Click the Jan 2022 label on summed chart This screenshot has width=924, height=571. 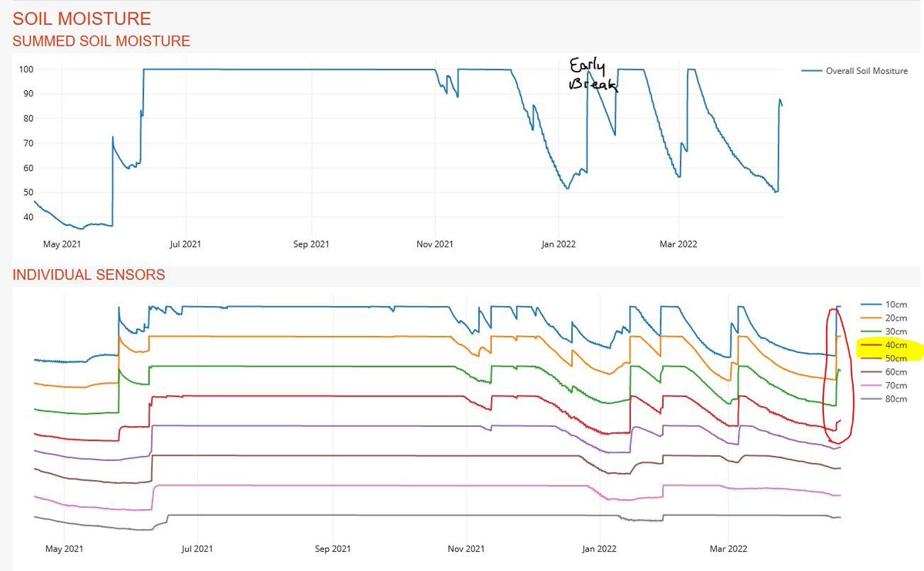tap(558, 244)
